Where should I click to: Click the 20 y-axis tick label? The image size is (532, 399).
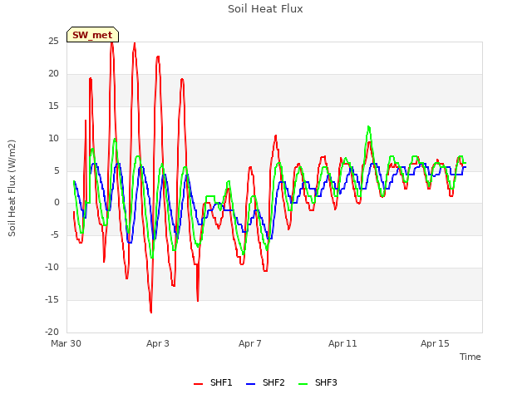coord(53,74)
